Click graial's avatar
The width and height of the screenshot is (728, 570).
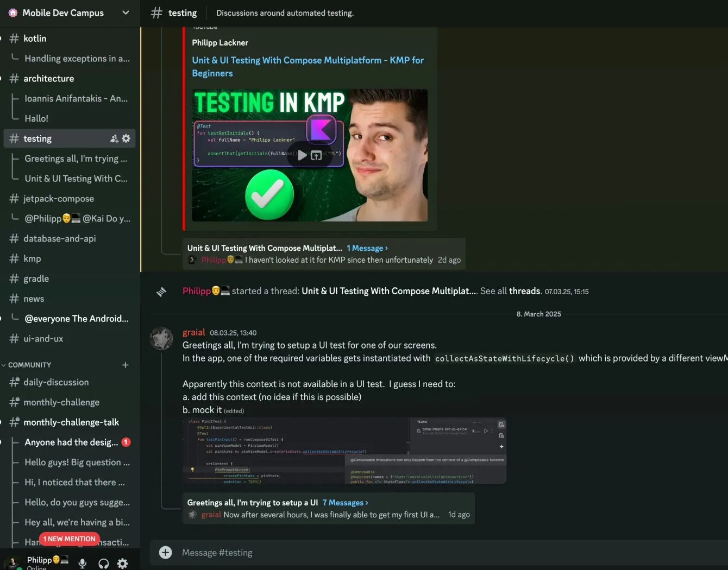(161, 338)
